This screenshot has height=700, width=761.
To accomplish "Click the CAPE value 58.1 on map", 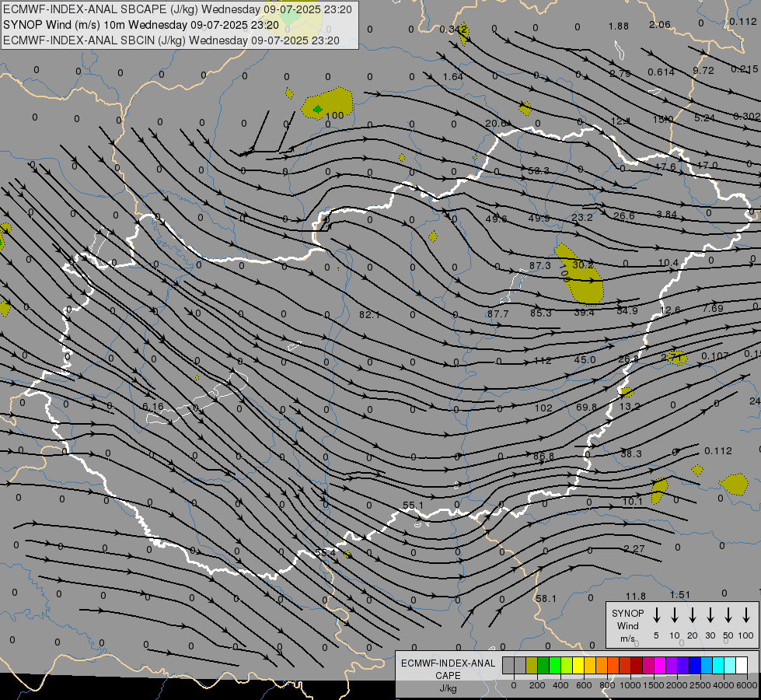I will pos(546,598).
